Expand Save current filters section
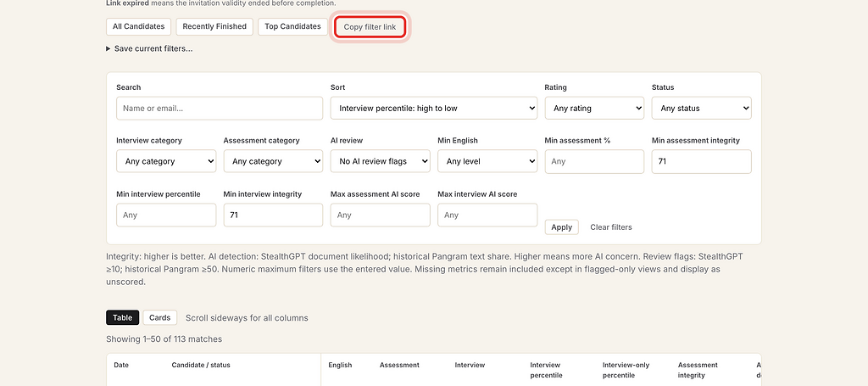868x386 pixels. [x=149, y=48]
